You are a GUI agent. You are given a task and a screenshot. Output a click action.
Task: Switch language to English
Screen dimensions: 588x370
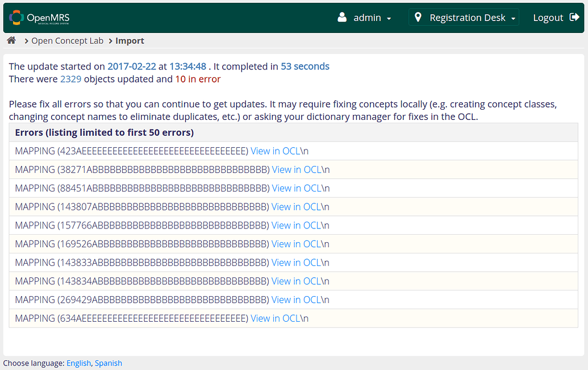(79, 363)
